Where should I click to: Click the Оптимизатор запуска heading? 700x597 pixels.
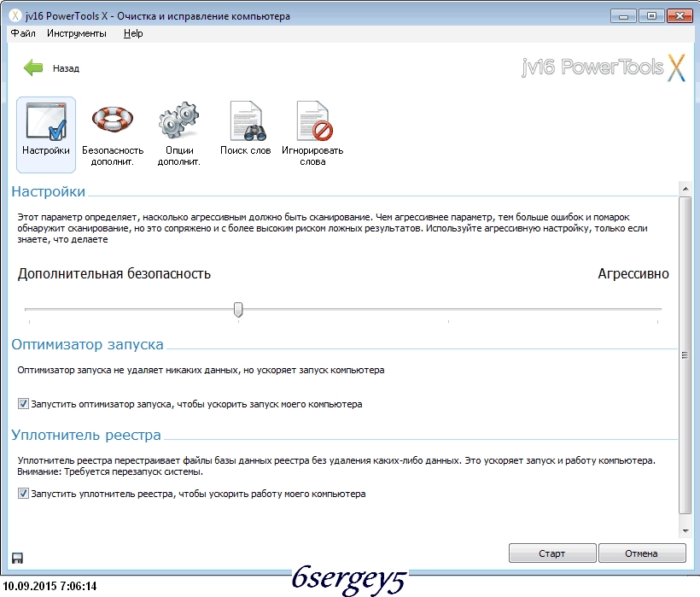pyautogui.click(x=87, y=344)
